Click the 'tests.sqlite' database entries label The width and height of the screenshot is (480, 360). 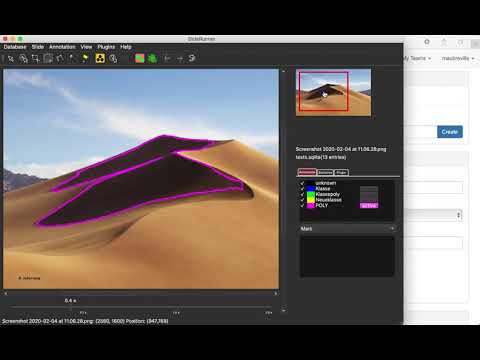(x=321, y=157)
